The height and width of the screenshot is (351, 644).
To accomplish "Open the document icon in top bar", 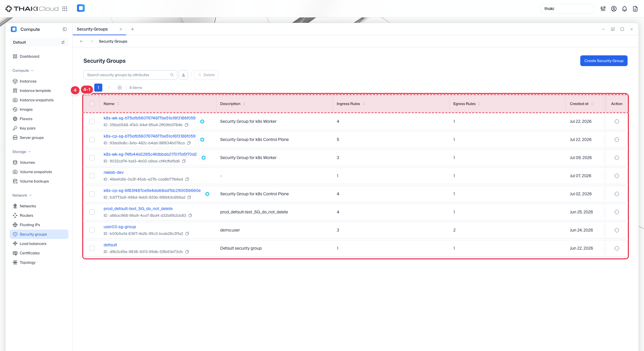I will (x=635, y=9).
